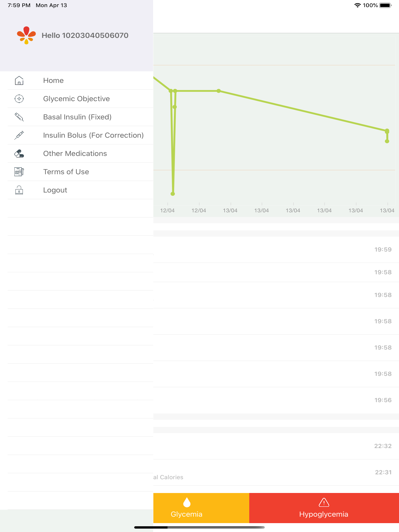The width and height of the screenshot is (399, 532).
Task: Tap the Wi-Fi status icon
Action: [357, 5]
